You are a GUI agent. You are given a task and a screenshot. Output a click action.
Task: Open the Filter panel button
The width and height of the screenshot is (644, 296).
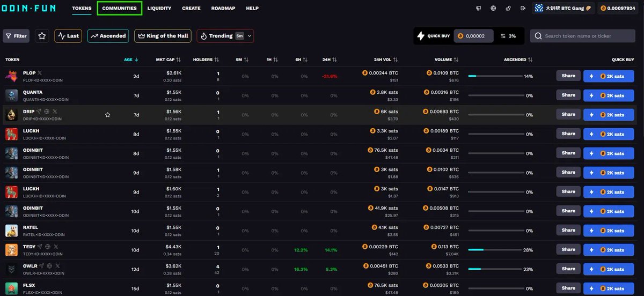coord(16,36)
